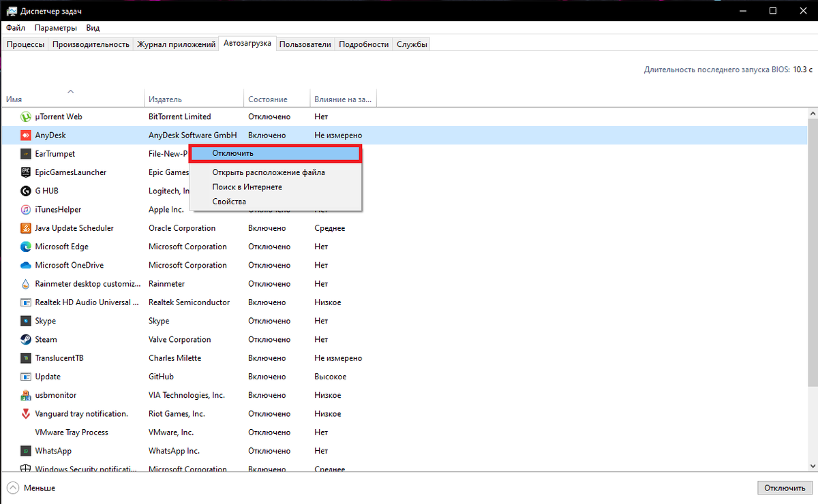Click the Skype icon
The image size is (818, 504).
tap(26, 321)
